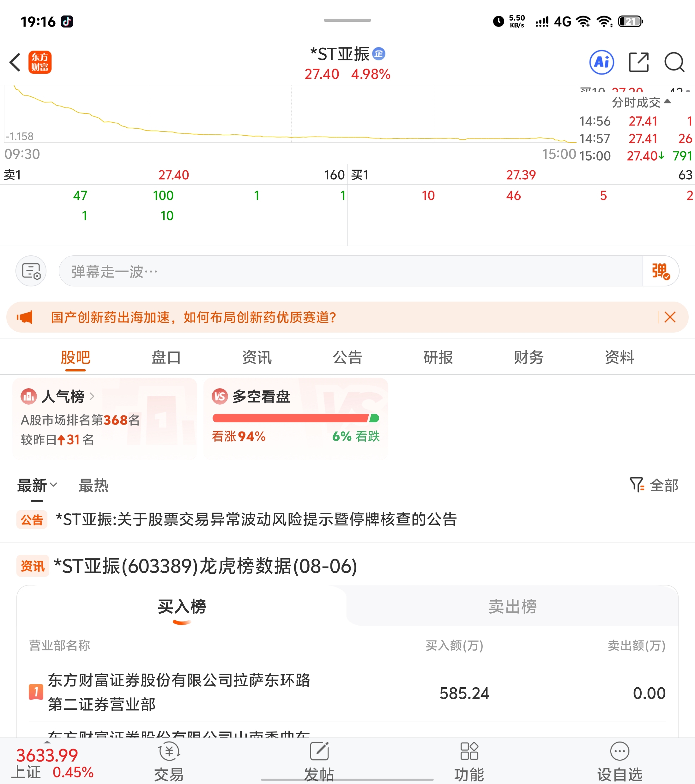695x784 pixels.
Task: Open the 功能 menu in bottom bar
Action: click(469, 761)
